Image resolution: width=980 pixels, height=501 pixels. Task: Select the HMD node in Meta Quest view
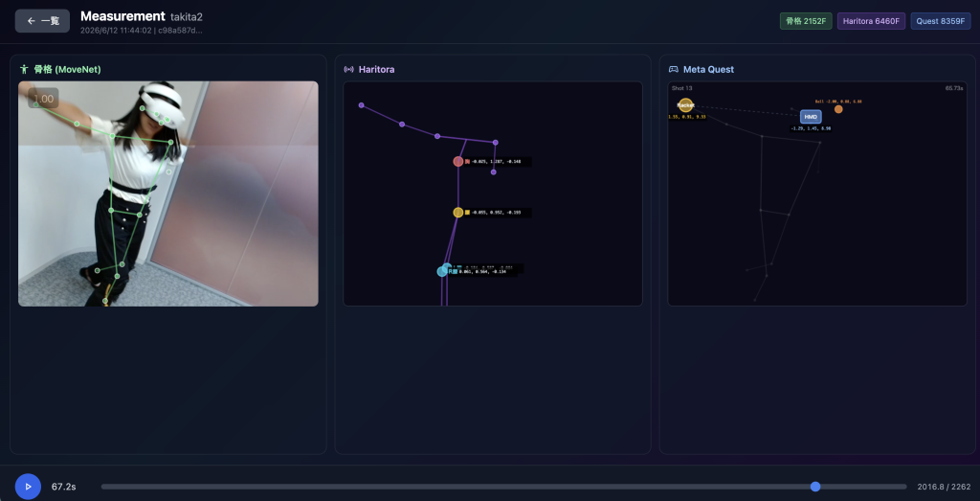point(811,116)
